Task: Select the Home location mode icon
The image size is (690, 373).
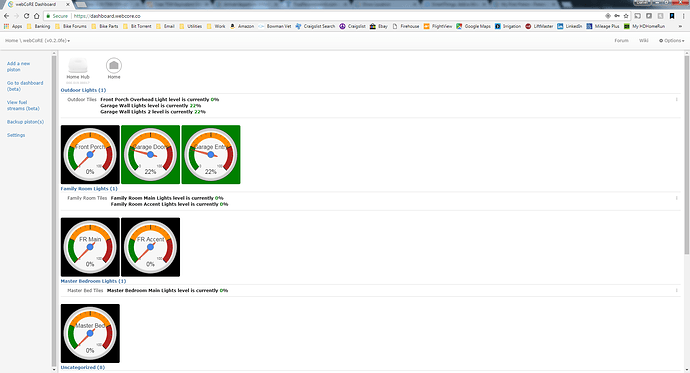Action: pos(114,65)
